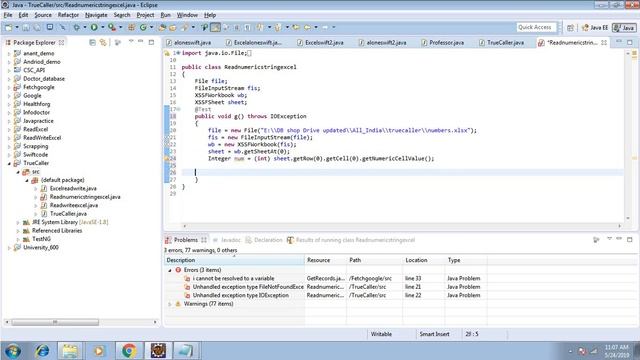Sort problems by Location column header
Viewport: 640px width, 360px height.
[x=424, y=260]
